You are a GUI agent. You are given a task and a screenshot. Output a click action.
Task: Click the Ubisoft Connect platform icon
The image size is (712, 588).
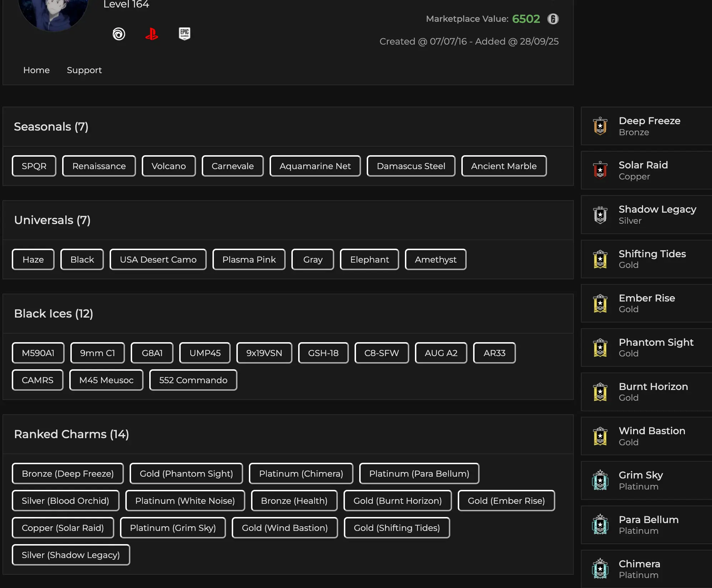[x=119, y=34]
